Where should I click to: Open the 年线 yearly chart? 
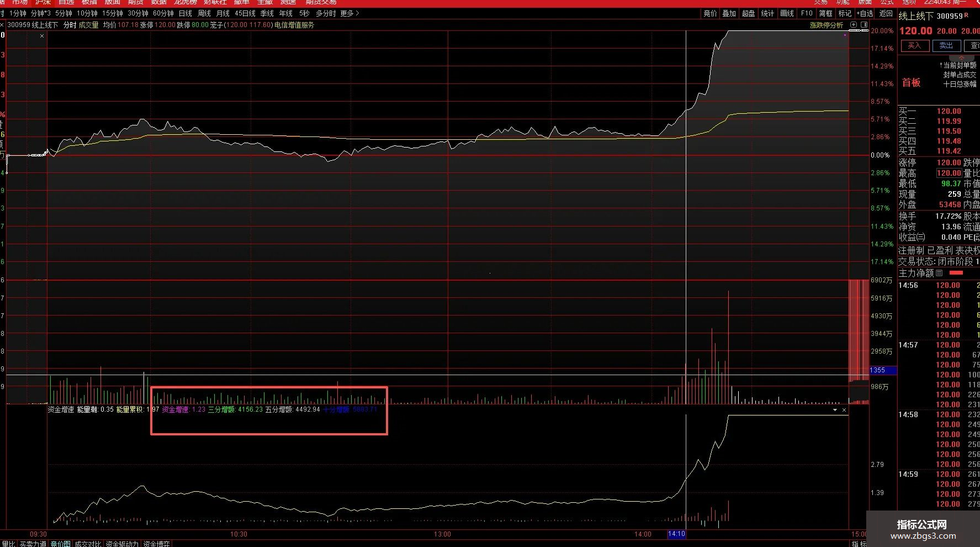tap(286, 13)
